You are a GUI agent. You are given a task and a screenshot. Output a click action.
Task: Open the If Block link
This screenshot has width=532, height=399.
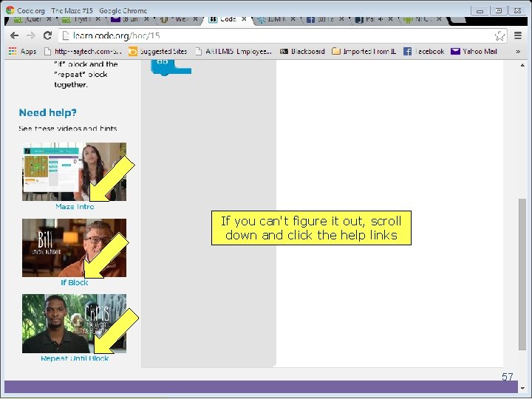[75, 282]
